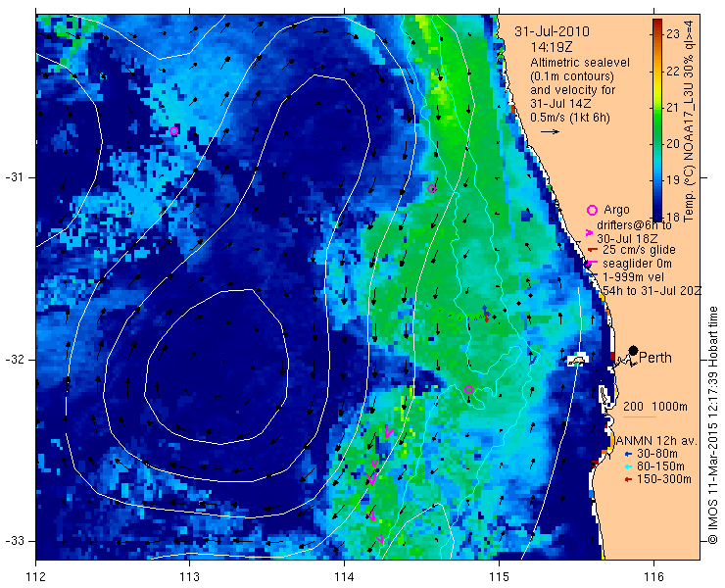Image resolution: width=725 pixels, height=588 pixels.
Task: Click the 23 degree colorbar tick label
Action: (x=673, y=34)
